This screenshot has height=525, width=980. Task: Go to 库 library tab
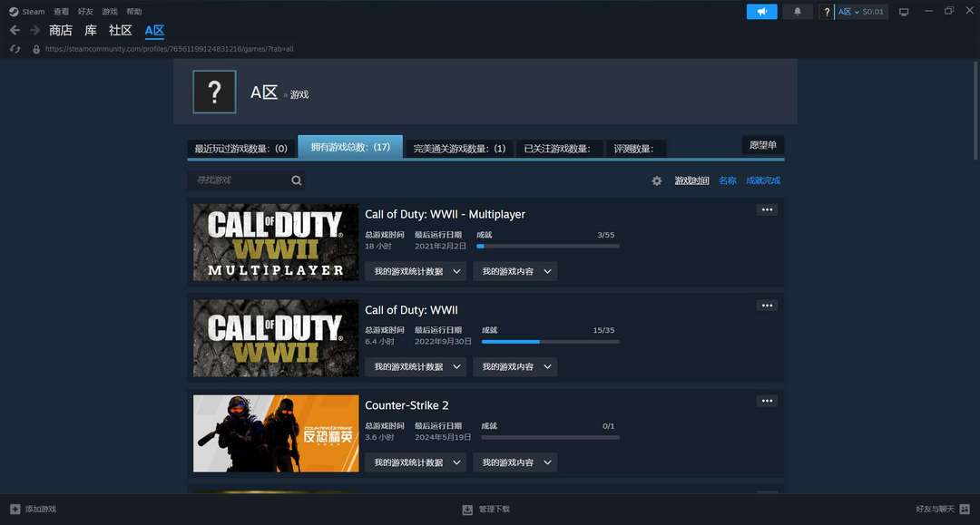click(x=91, y=30)
